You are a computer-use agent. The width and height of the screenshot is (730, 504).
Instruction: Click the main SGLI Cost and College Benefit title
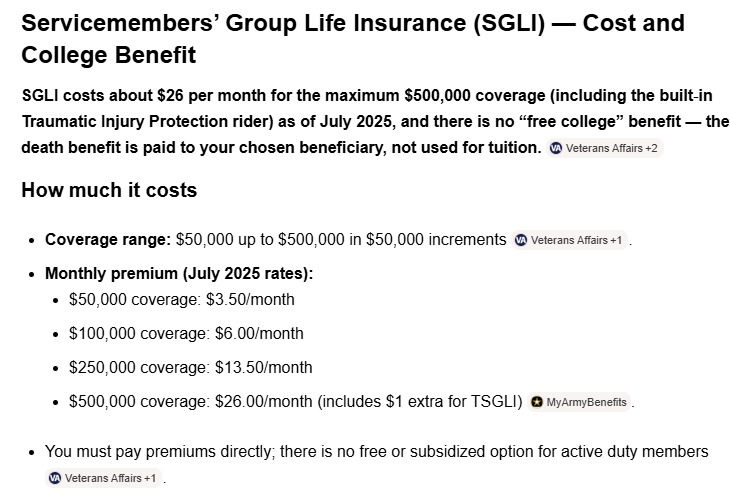point(353,39)
